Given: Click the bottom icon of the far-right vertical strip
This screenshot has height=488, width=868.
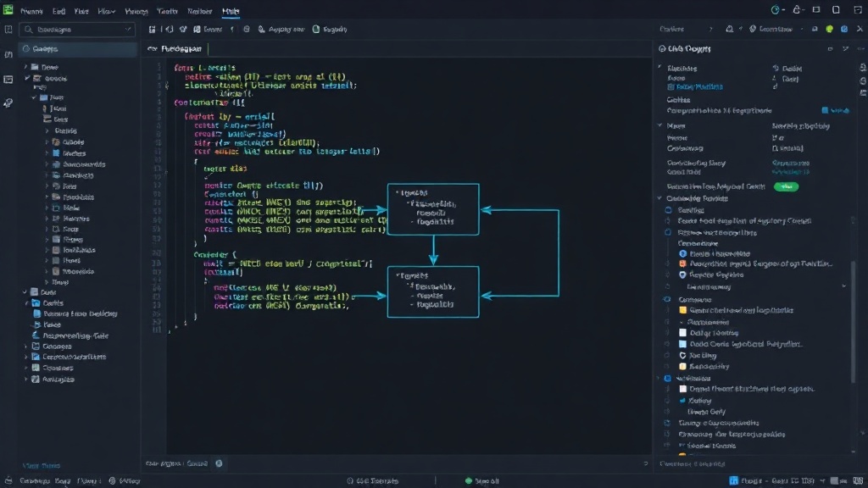Looking at the screenshot, I should pyautogui.click(x=863, y=93).
